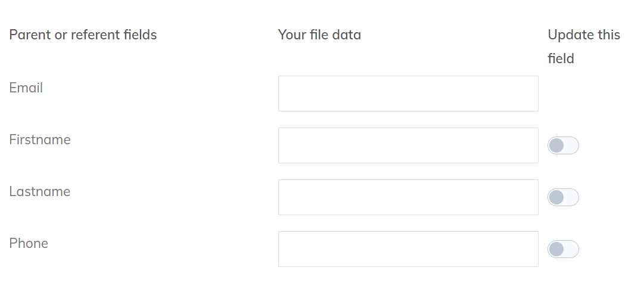Viewport: 644px width, 298px height.
Task: Click the Firstname field label
Action: click(x=40, y=140)
